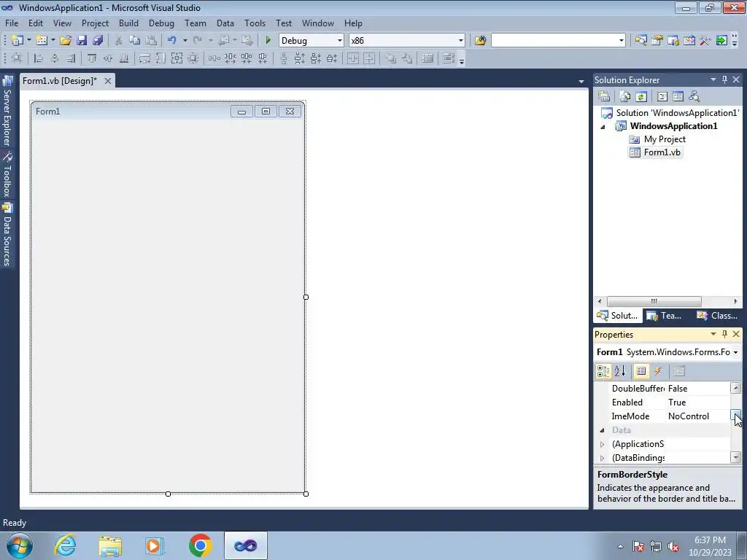Save Form1.vb with the single floppy icon
Image resolution: width=747 pixels, height=560 pixels.
pos(82,41)
